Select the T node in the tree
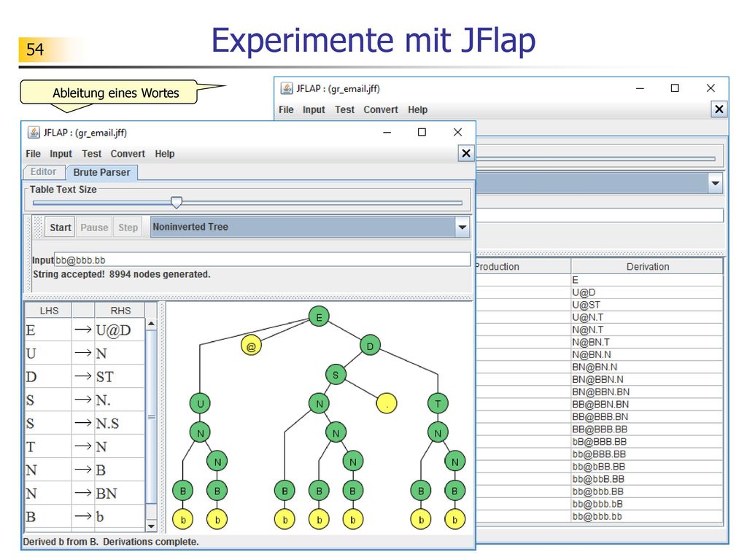 (x=438, y=404)
